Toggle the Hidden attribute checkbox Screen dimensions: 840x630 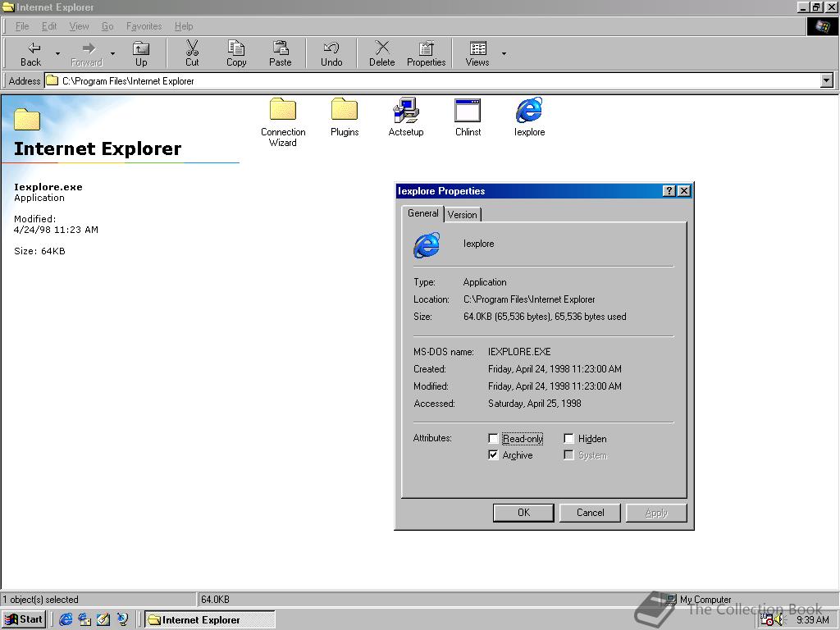pos(569,439)
